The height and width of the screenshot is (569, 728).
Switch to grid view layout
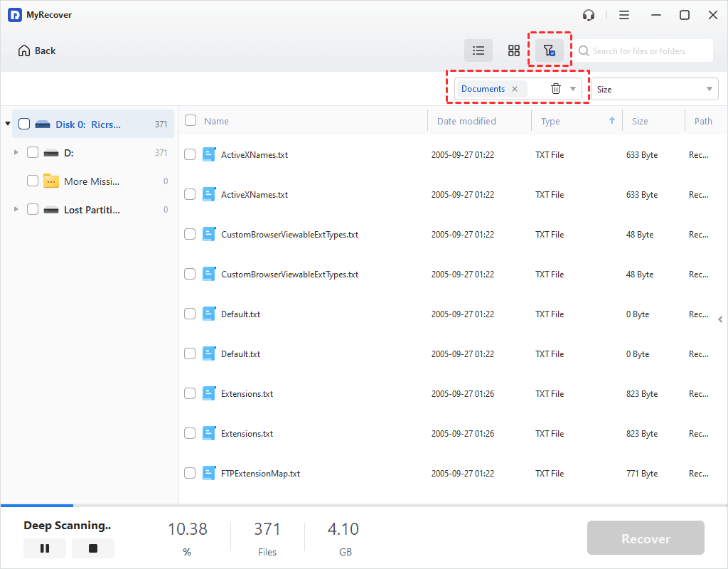pos(513,50)
